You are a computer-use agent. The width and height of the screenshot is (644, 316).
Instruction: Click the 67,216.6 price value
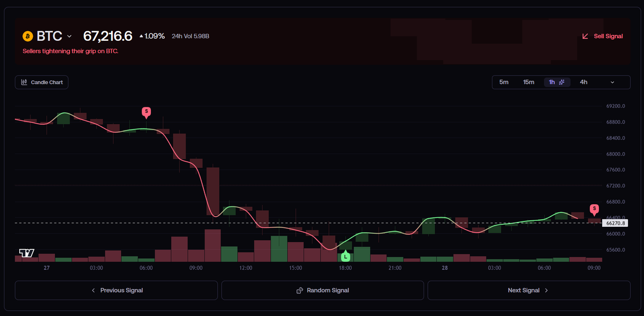[107, 37]
